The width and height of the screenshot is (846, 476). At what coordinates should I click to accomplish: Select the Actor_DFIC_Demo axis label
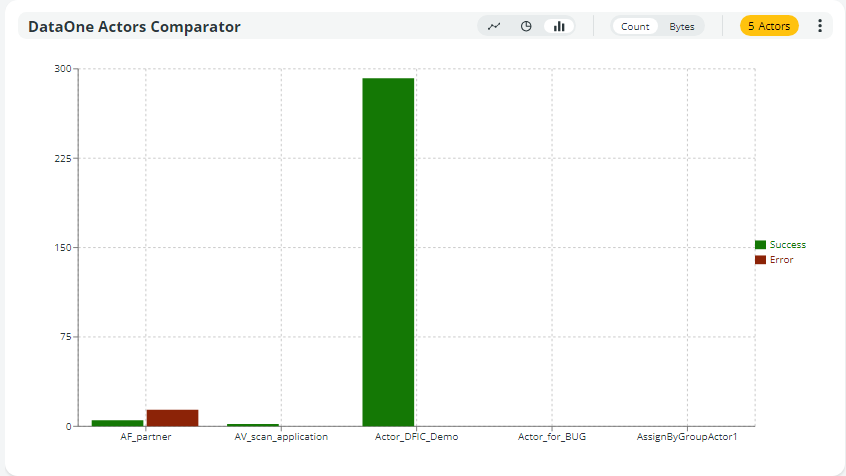pos(416,437)
